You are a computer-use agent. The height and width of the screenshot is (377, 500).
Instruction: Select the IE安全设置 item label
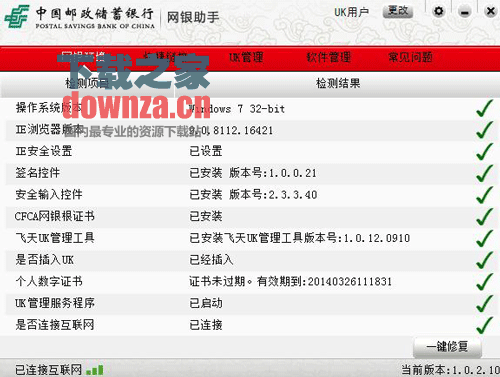pos(44,151)
